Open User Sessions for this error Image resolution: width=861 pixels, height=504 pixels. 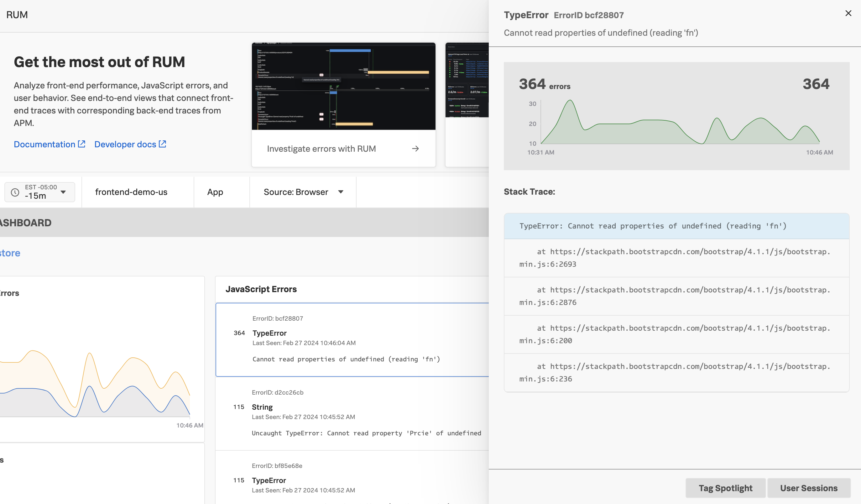click(x=808, y=488)
